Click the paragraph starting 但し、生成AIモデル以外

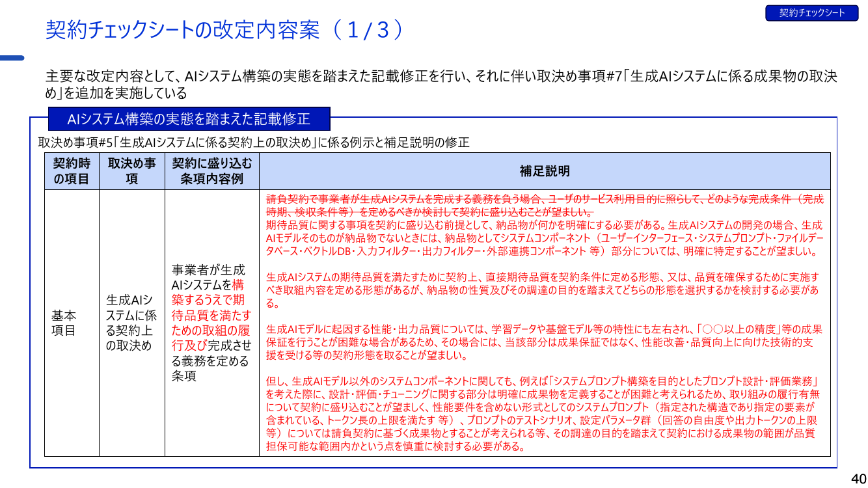(x=545, y=414)
